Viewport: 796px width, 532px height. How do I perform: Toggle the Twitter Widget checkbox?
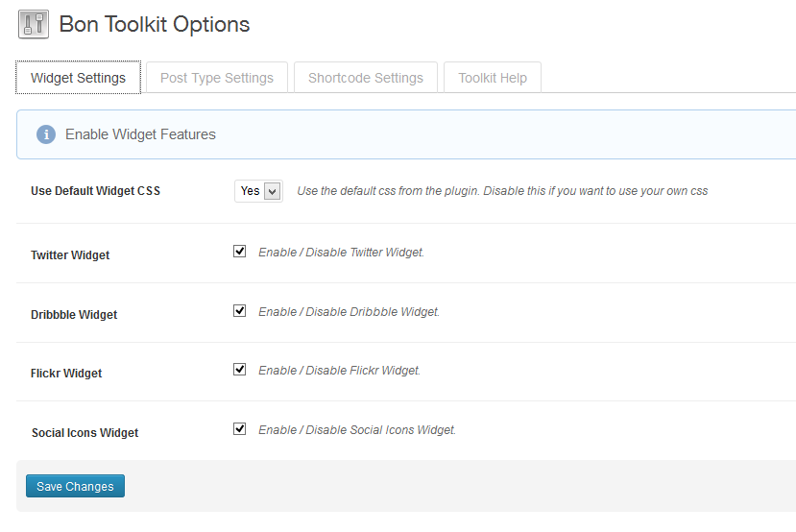[x=240, y=252]
